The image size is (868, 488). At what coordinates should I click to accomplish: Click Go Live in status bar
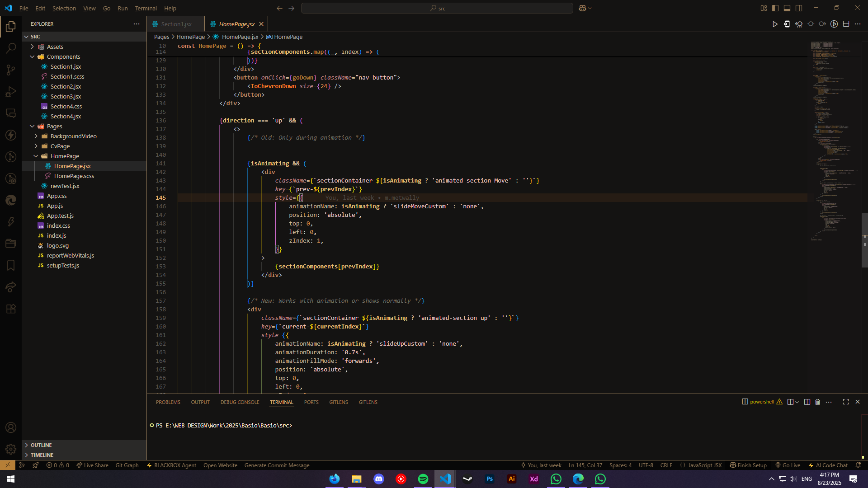click(x=788, y=465)
